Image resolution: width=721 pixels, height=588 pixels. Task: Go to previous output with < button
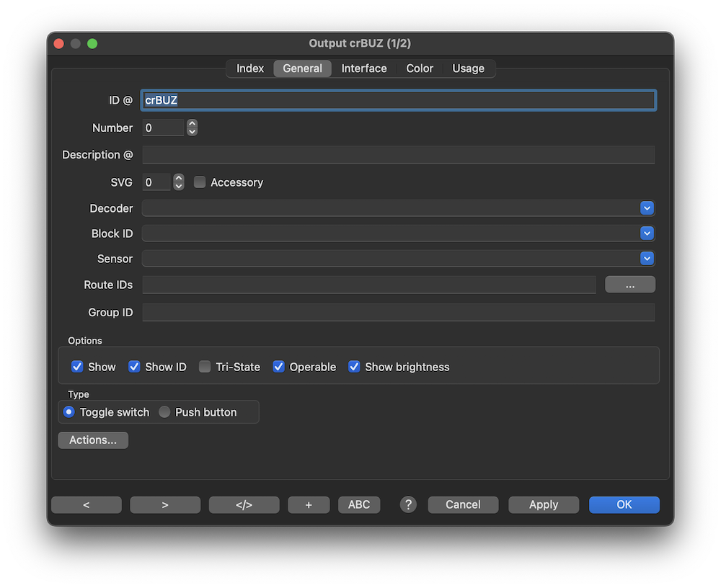(x=87, y=504)
